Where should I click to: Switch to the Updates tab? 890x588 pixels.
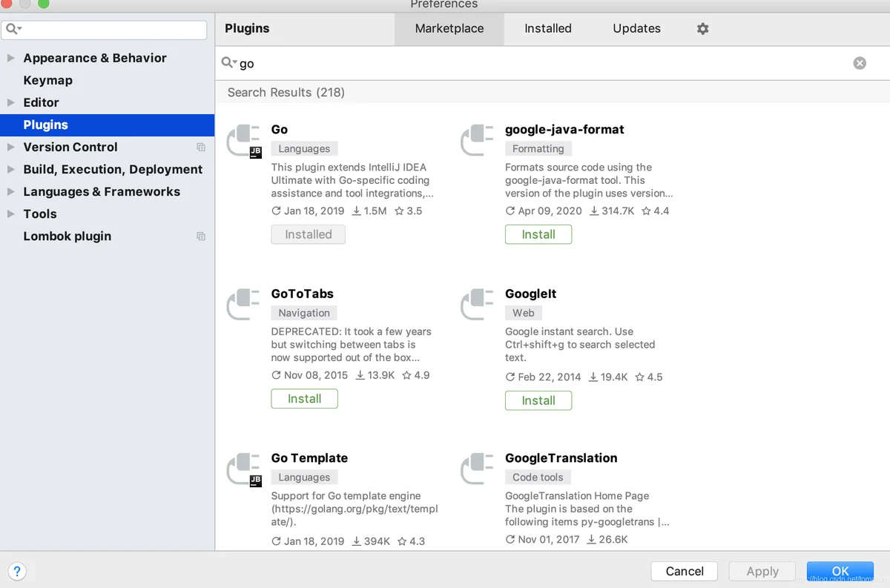(636, 29)
